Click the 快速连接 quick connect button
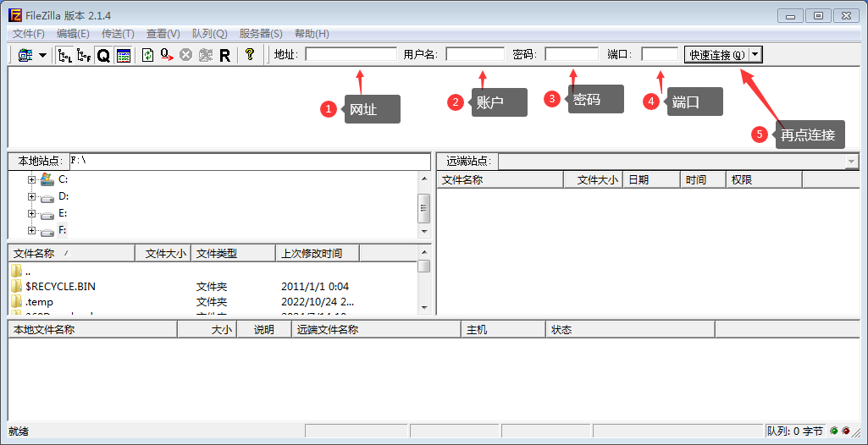The image size is (868, 445). (x=717, y=55)
